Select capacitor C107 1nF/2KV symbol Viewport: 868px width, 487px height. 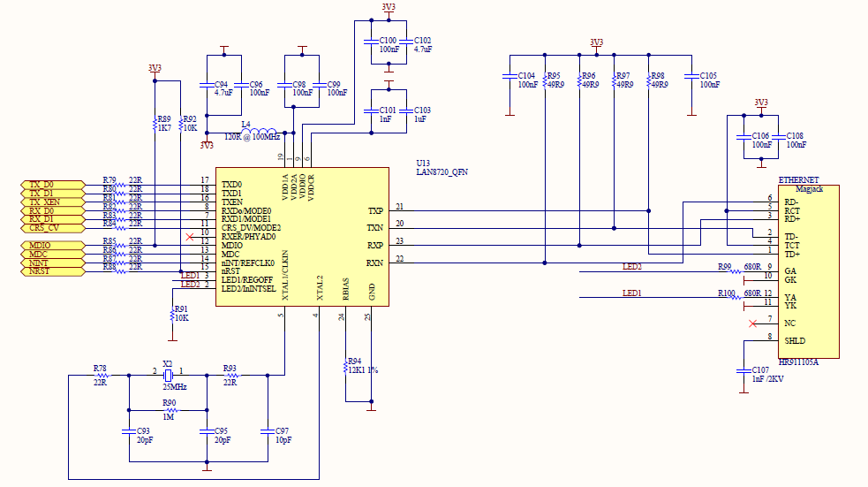(x=744, y=371)
